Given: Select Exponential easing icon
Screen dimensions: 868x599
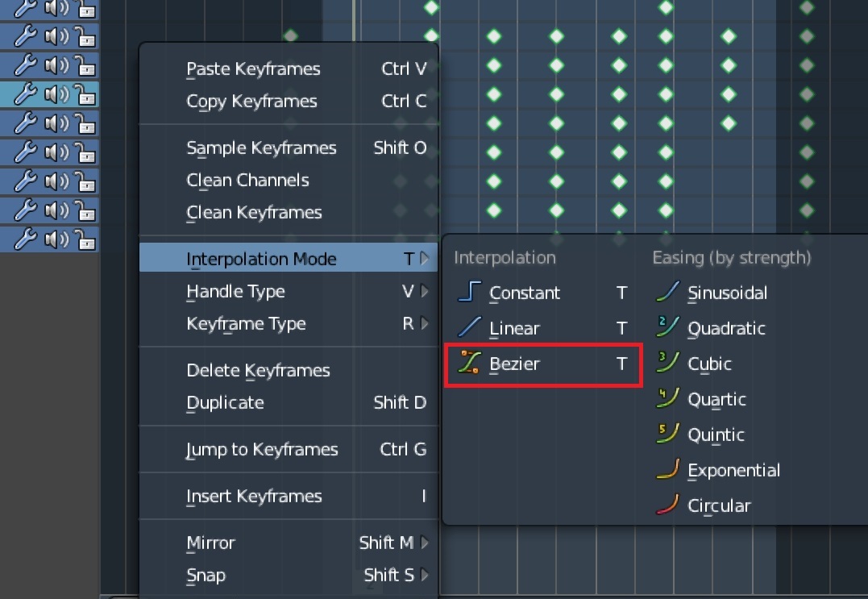Looking at the screenshot, I should coord(667,469).
